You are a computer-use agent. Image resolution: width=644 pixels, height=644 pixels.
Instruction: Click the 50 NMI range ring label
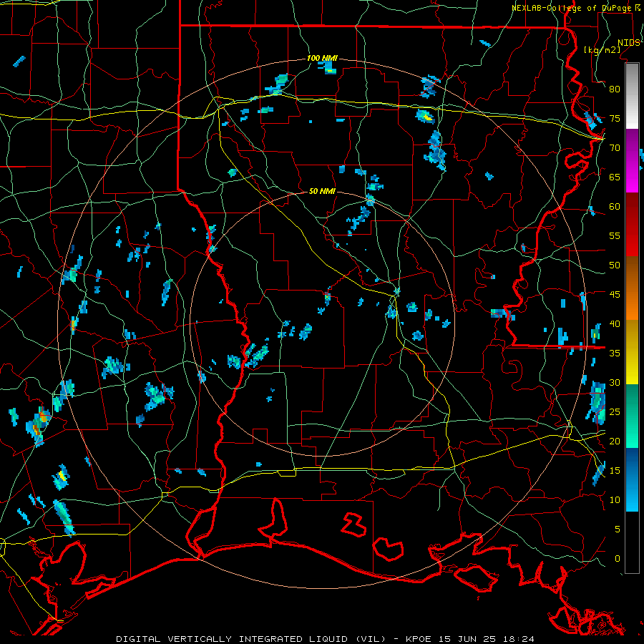322,191
